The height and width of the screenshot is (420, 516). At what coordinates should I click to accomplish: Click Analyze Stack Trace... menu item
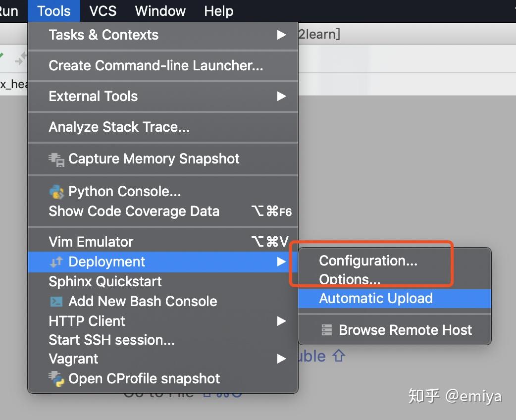point(119,127)
